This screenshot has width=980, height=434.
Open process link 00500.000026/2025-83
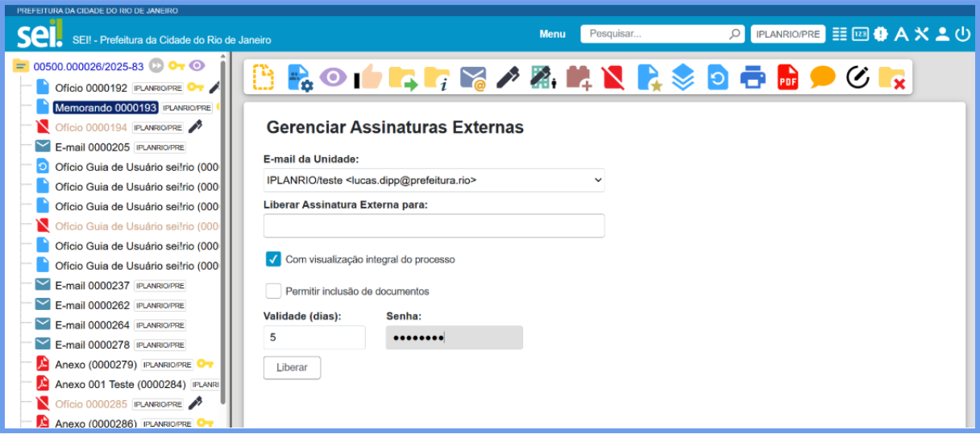coord(89,66)
